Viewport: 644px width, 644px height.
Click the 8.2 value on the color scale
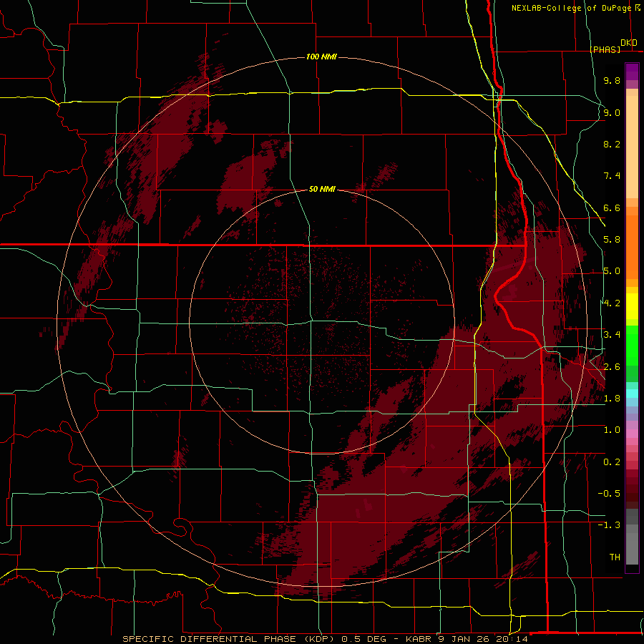coord(612,144)
